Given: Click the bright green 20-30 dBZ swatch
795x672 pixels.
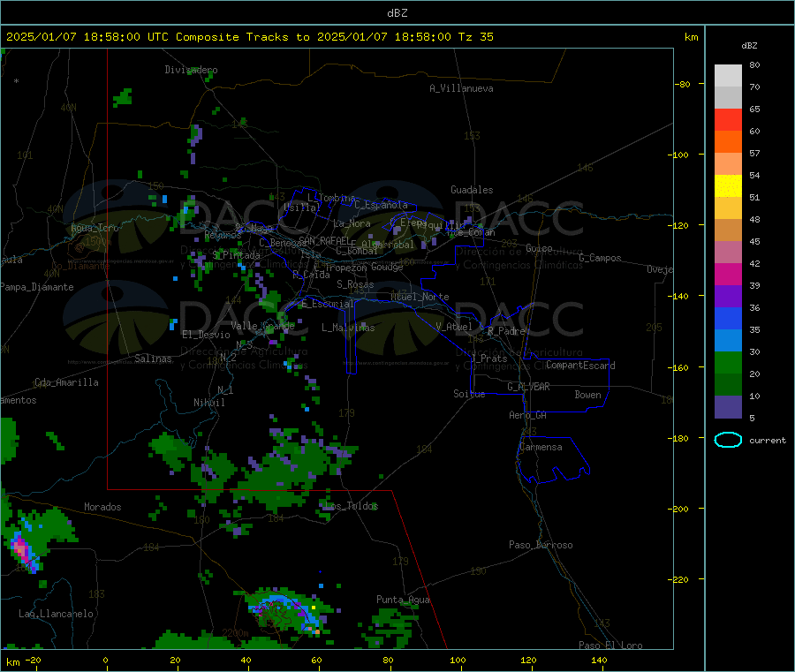Looking at the screenshot, I should pos(728,362).
